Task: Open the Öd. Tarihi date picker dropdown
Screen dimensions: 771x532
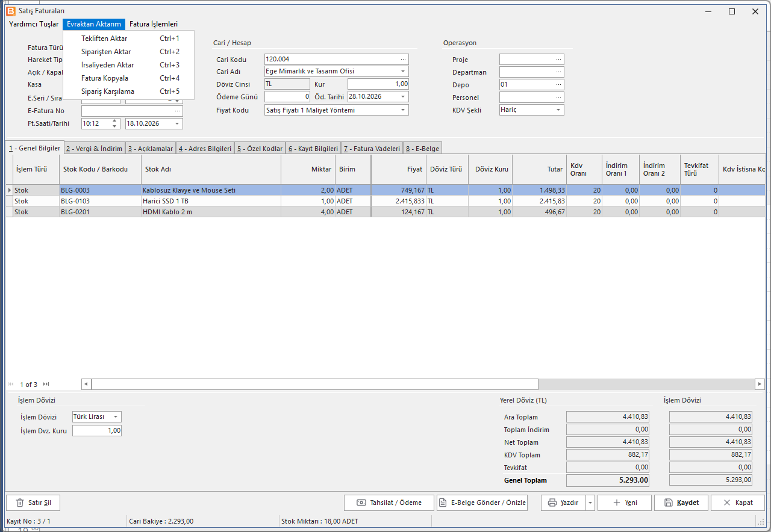Action: pyautogui.click(x=404, y=96)
